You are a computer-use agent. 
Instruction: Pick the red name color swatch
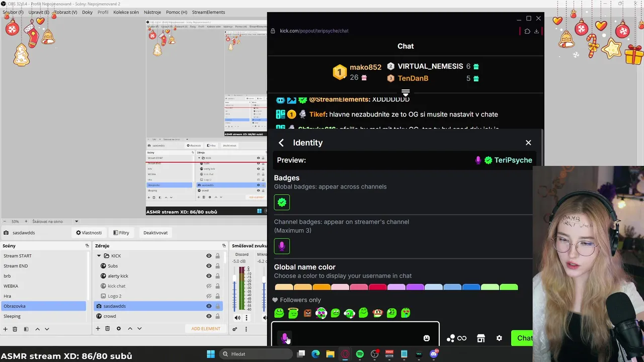(377, 287)
